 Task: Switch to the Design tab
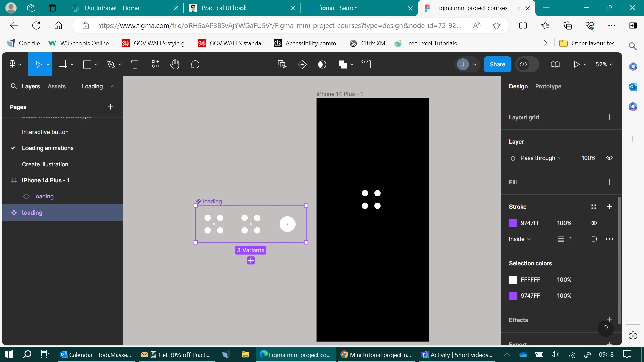pos(518,86)
